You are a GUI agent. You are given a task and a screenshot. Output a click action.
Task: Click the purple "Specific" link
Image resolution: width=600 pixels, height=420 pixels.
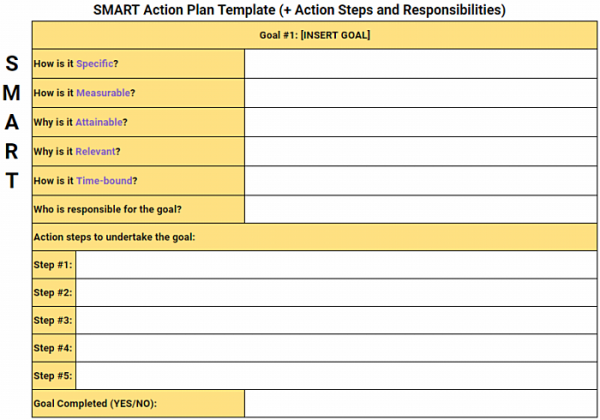pos(95,63)
